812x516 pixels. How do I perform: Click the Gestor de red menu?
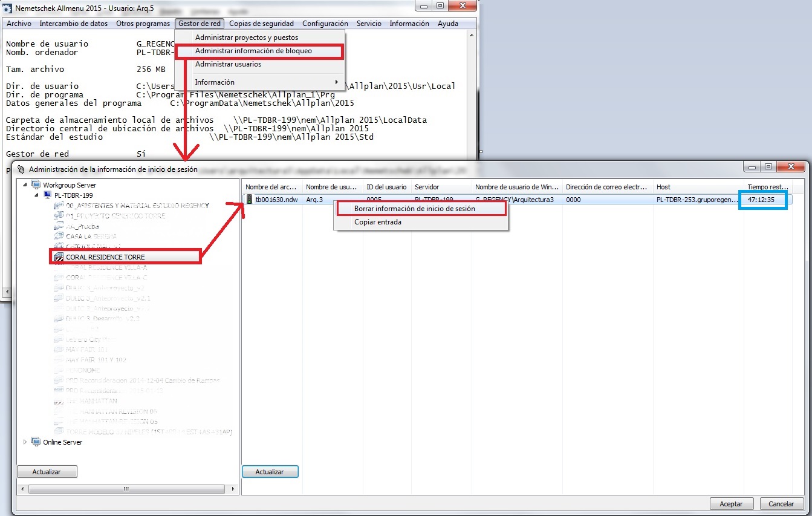(200, 24)
